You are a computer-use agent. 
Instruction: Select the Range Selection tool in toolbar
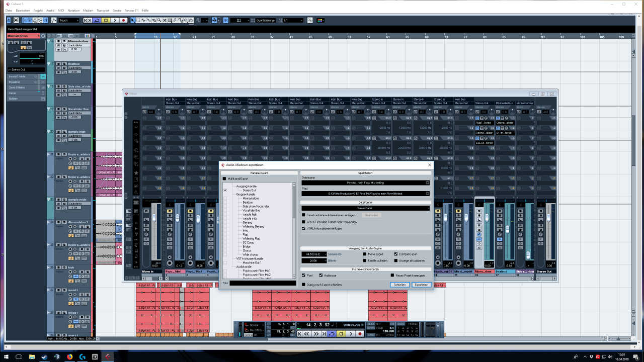pos(138,20)
